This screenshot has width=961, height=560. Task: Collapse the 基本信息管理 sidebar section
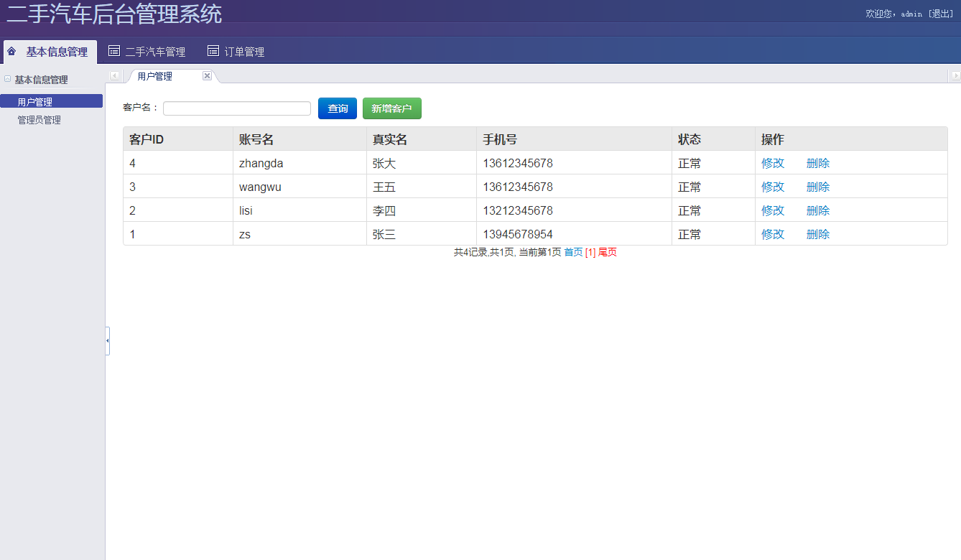[x=8, y=79]
